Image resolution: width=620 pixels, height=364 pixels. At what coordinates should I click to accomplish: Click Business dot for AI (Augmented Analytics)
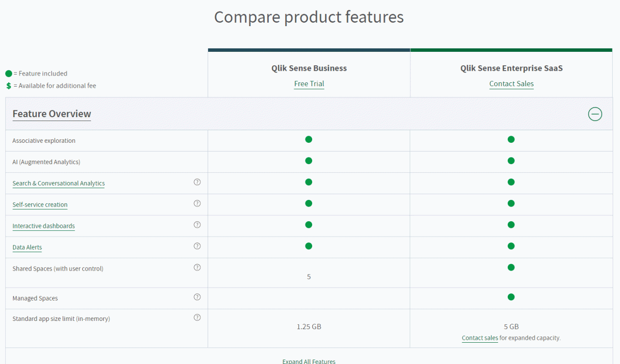(309, 161)
